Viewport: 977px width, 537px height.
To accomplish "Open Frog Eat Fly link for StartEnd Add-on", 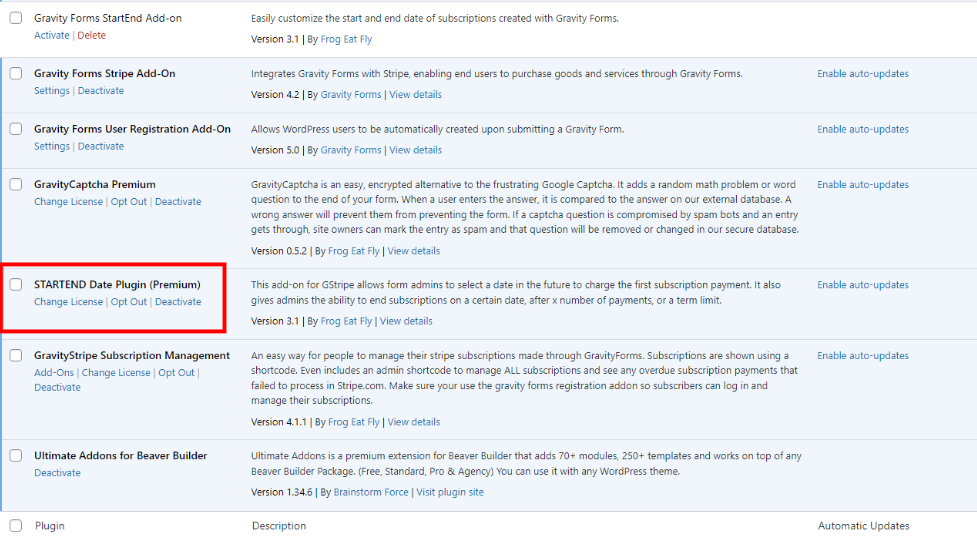I will [346, 39].
